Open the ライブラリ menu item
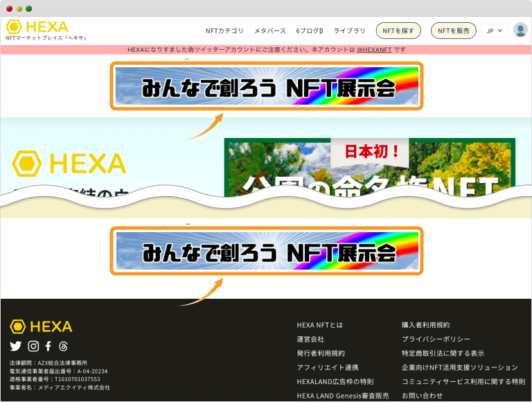The width and height of the screenshot is (532, 402). point(349,30)
